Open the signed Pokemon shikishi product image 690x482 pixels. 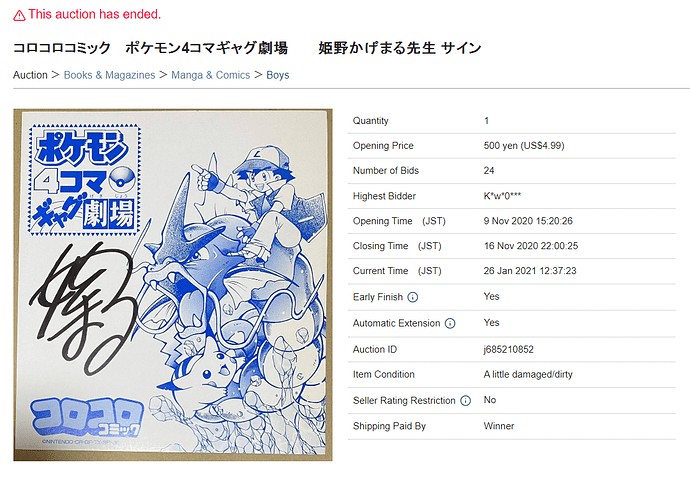173,285
